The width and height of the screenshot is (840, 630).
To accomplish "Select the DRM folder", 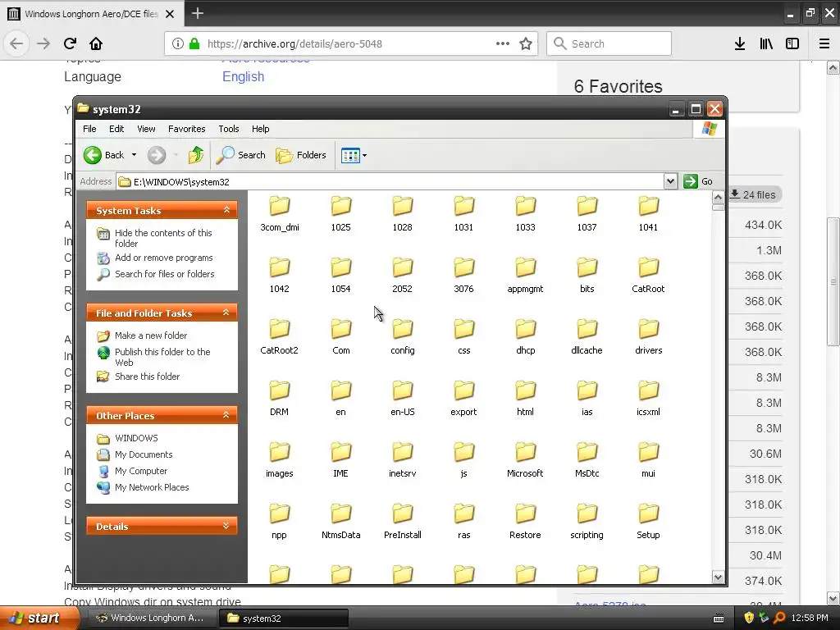I will pyautogui.click(x=280, y=399).
